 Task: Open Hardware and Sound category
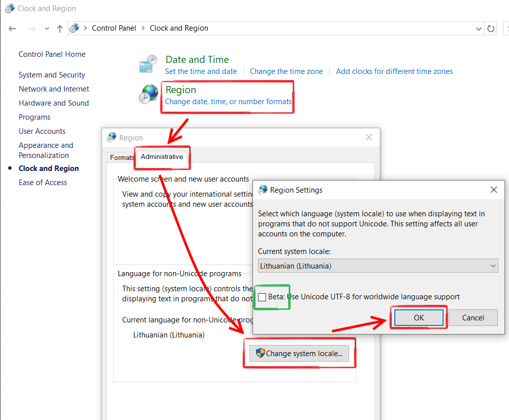tap(53, 103)
